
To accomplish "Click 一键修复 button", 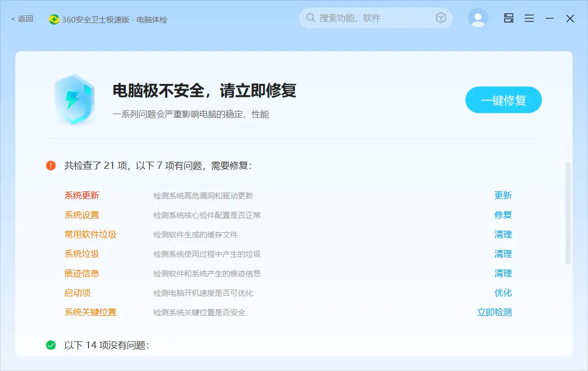I will click(504, 100).
